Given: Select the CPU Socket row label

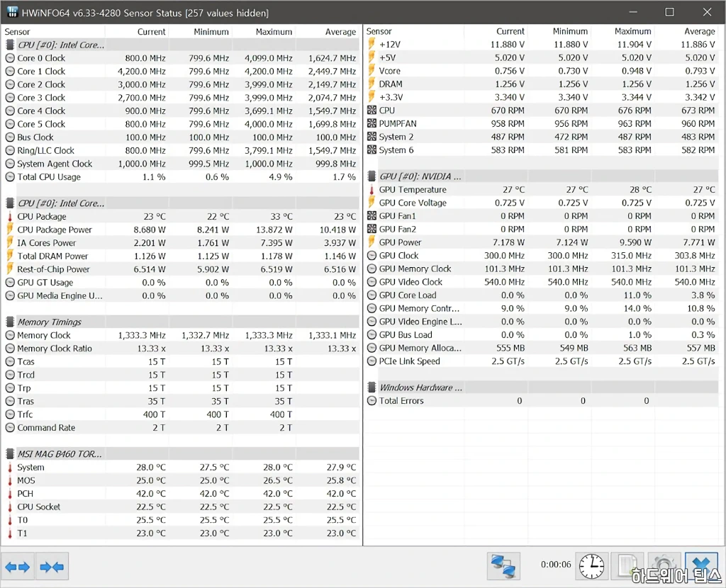Looking at the screenshot, I should coord(39,507).
